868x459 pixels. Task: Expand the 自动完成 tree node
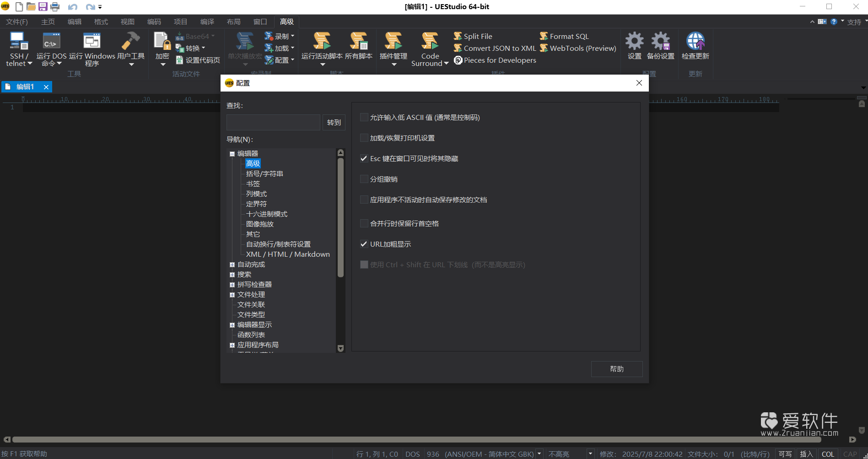pos(232,265)
